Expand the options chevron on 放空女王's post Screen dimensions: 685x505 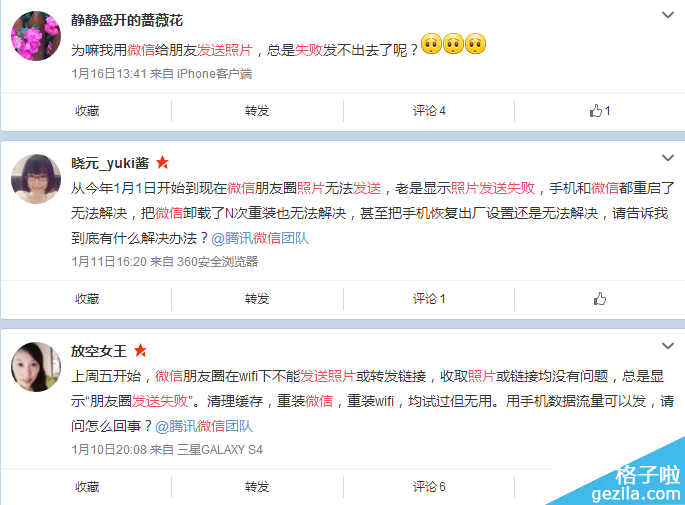point(668,346)
